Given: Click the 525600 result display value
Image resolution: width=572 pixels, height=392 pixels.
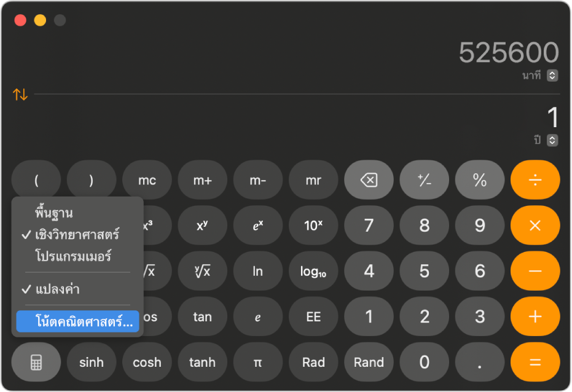Looking at the screenshot, I should pos(509,52).
